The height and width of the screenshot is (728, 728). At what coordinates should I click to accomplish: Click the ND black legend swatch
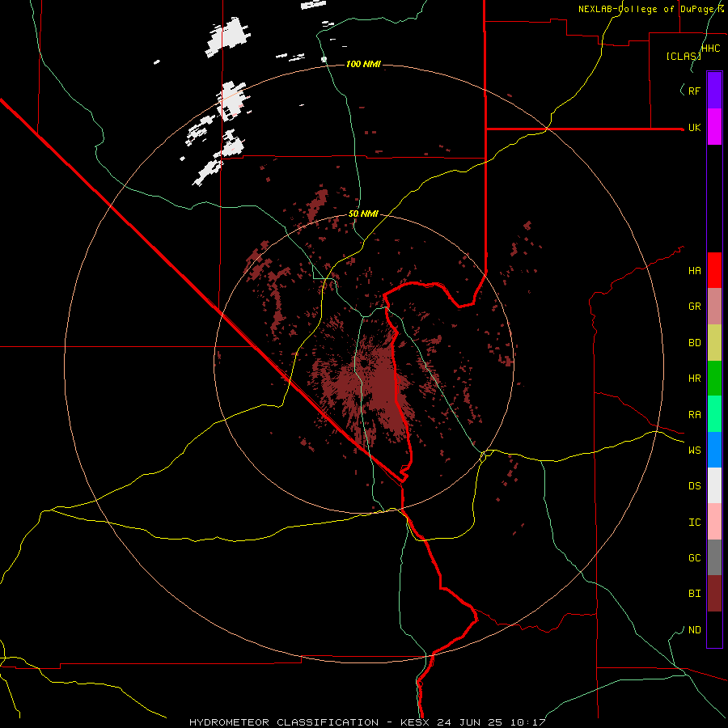pos(714,629)
